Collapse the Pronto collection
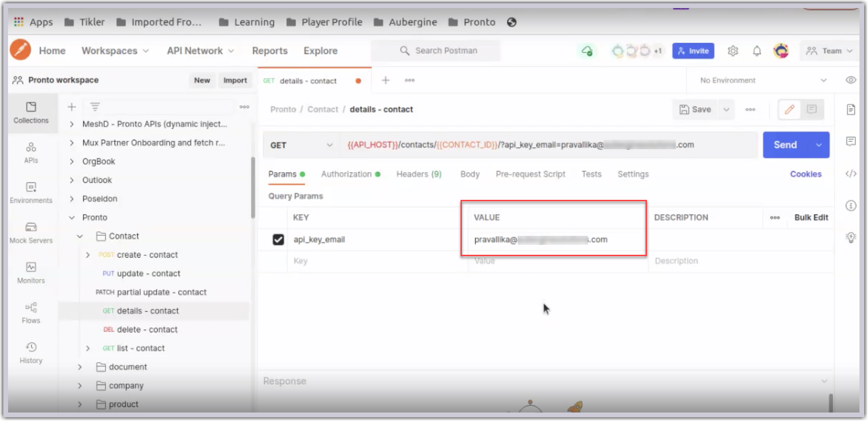 71,217
